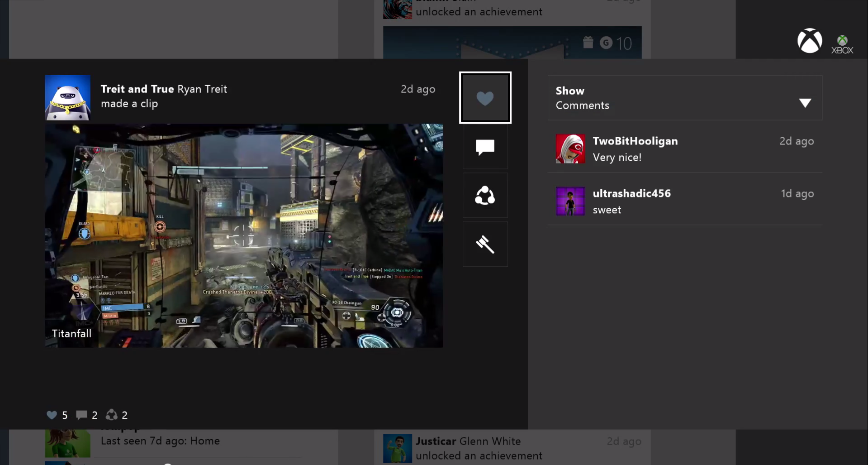The image size is (868, 465).
Task: Select Justicar Glenn White's feed entry
Action: click(x=512, y=448)
